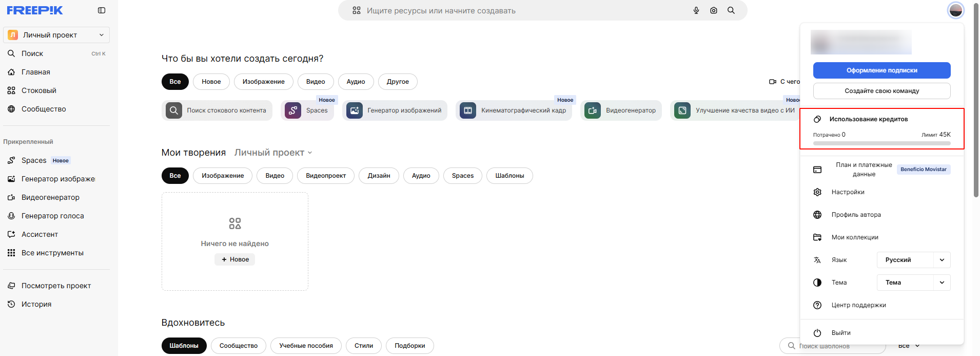Open the language dropdown 'Русский'
The image size is (980, 356).
click(x=913, y=260)
